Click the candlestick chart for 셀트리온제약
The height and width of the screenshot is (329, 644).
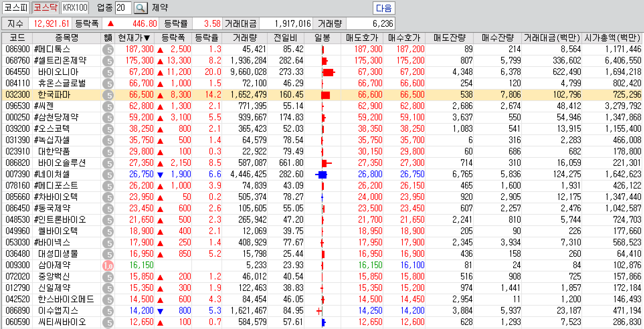coord(325,61)
